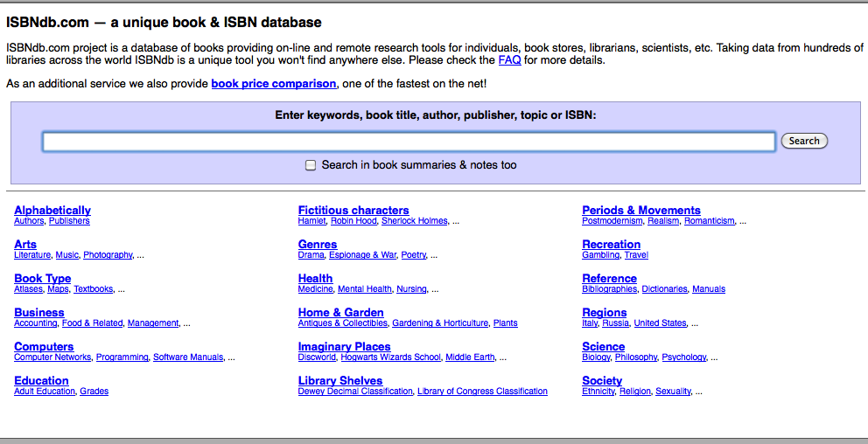Screen dimensions: 868x444
Task: Click the Search button
Action: coord(804,141)
